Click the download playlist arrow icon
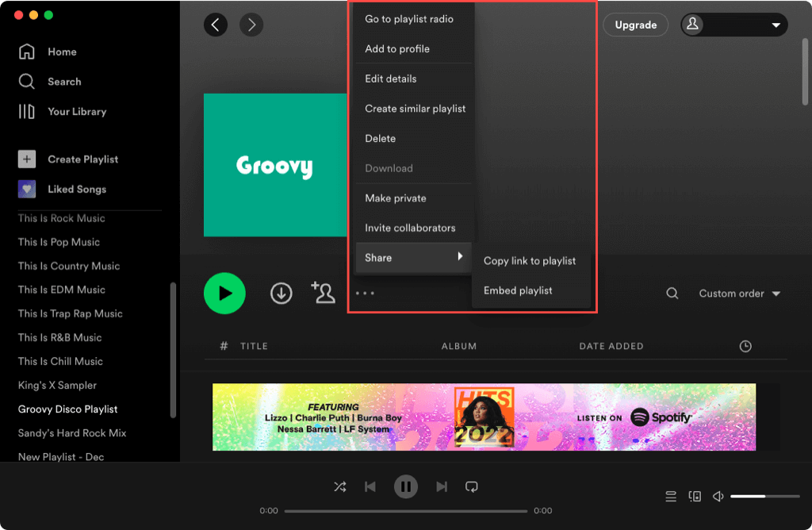812x530 pixels. [281, 294]
